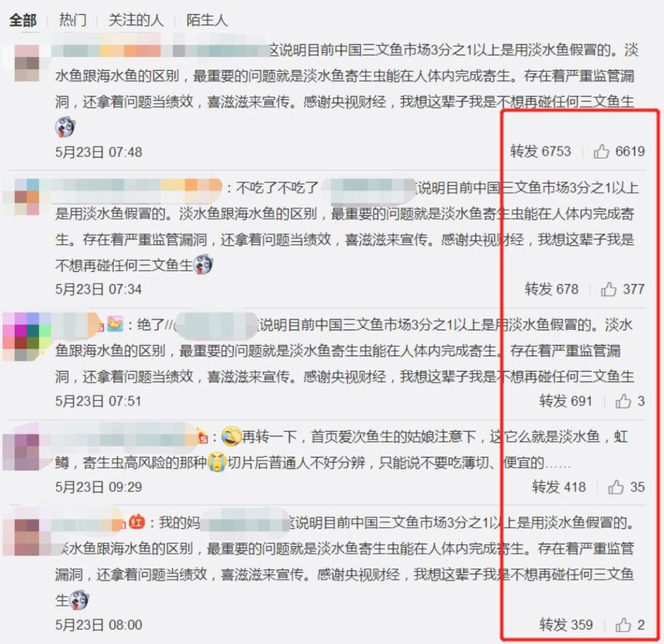Open the 陌生人 tab
Image resolution: width=664 pixels, height=644 pixels.
click(207, 20)
